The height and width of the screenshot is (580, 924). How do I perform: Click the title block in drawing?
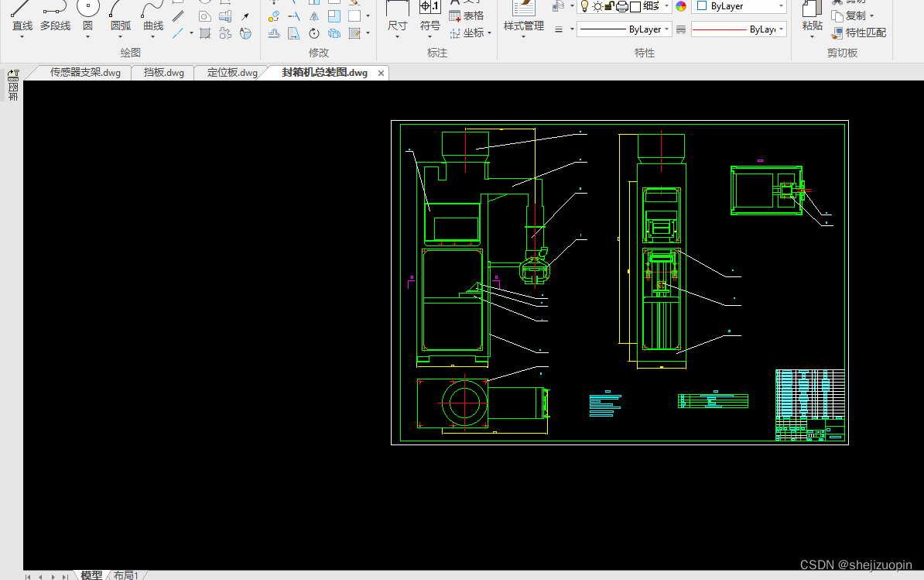[809, 405]
